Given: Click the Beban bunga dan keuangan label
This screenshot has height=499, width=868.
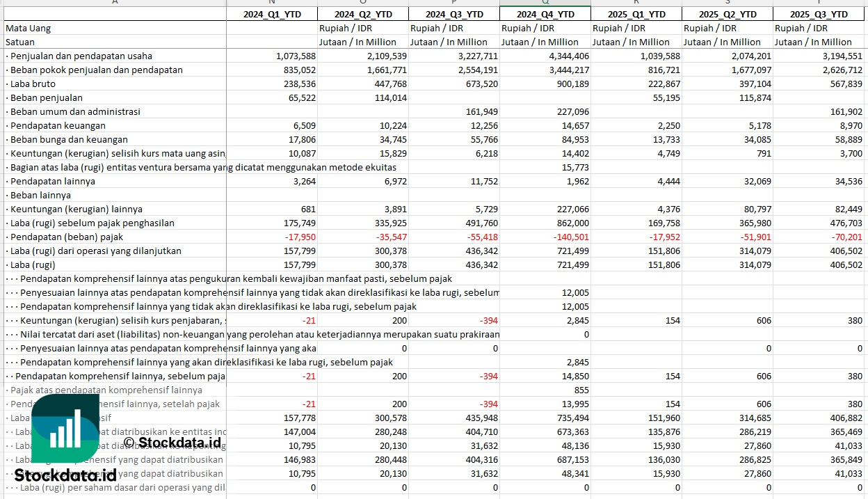Looking at the screenshot, I should point(69,139).
